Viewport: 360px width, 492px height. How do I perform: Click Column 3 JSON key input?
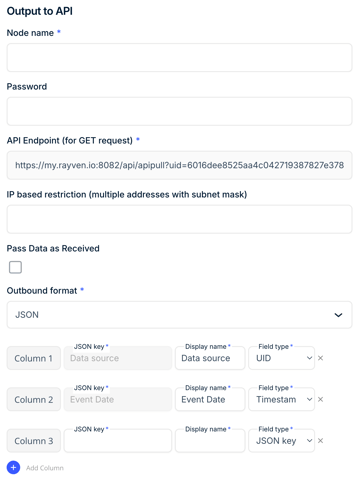point(118,441)
